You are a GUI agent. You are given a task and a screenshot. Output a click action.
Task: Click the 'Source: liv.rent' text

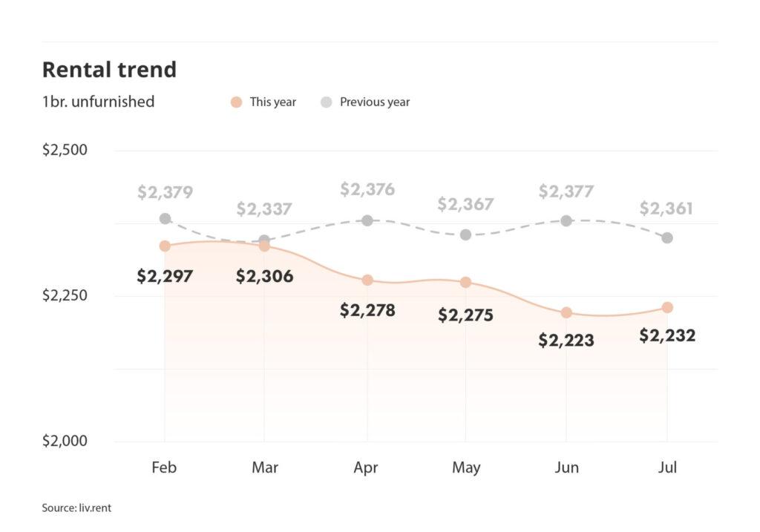tap(76, 508)
